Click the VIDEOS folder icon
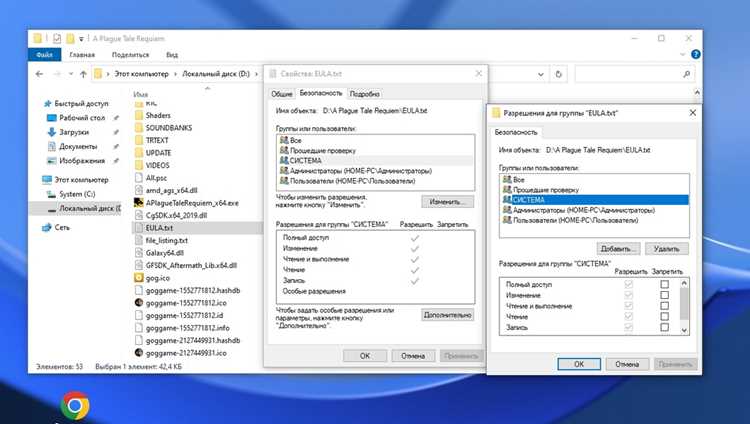 pyautogui.click(x=139, y=165)
